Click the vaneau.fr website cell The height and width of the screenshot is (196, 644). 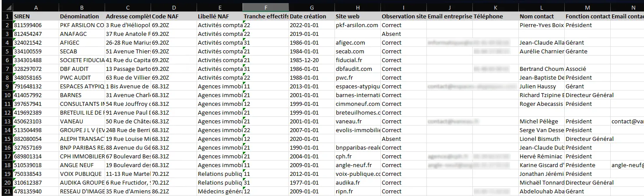[x=358, y=121]
